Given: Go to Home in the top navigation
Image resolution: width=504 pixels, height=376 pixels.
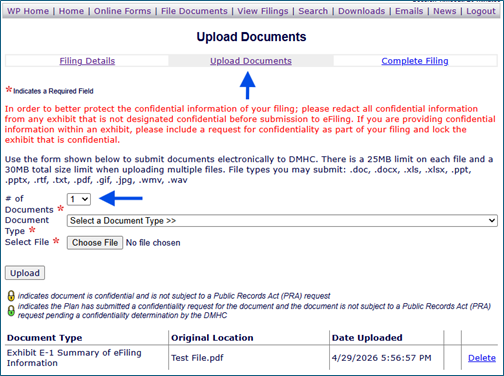Looking at the screenshot, I should click(71, 11).
